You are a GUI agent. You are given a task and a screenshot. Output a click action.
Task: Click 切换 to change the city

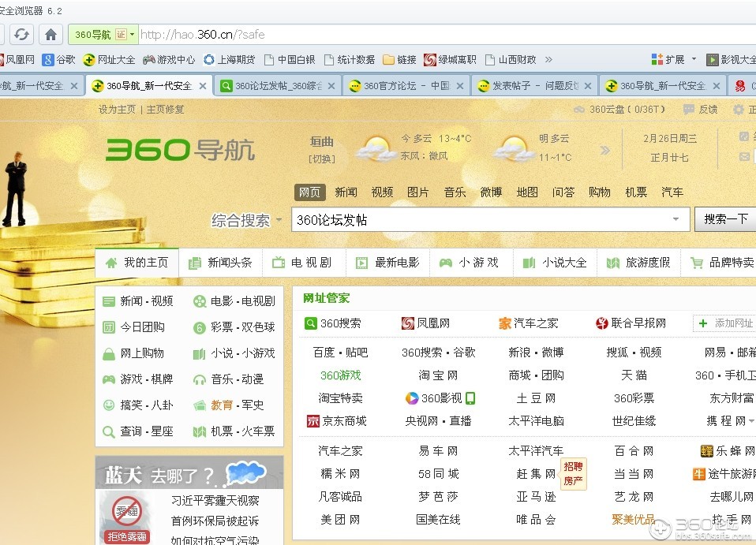[322, 159]
